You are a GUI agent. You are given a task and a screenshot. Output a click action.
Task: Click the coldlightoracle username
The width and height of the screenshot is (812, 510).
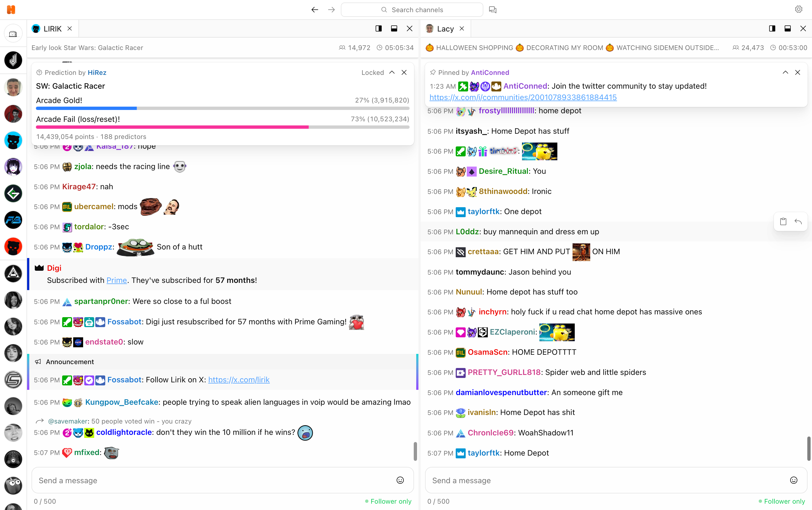[x=124, y=432]
